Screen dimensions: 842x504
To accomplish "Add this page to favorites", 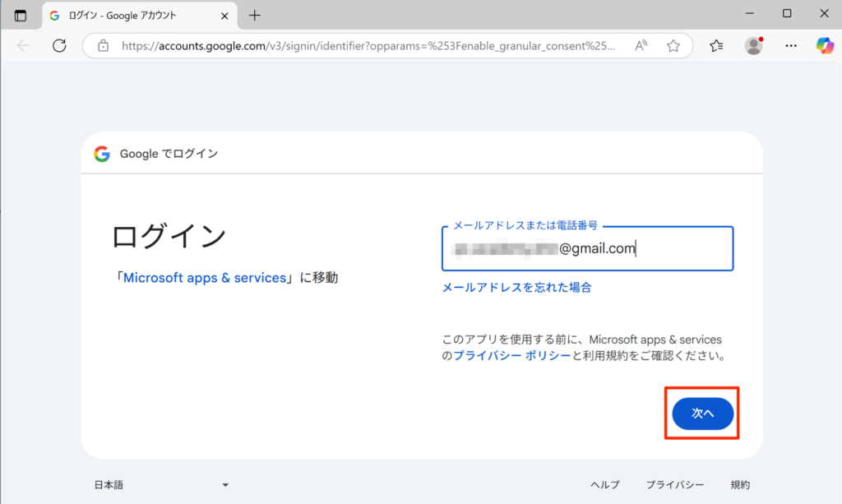I will pyautogui.click(x=673, y=45).
